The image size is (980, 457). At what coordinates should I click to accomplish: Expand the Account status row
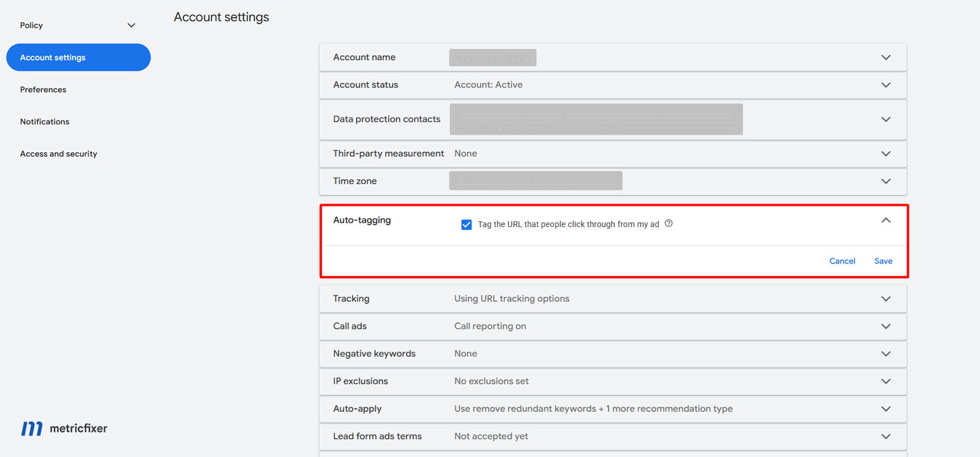(886, 85)
